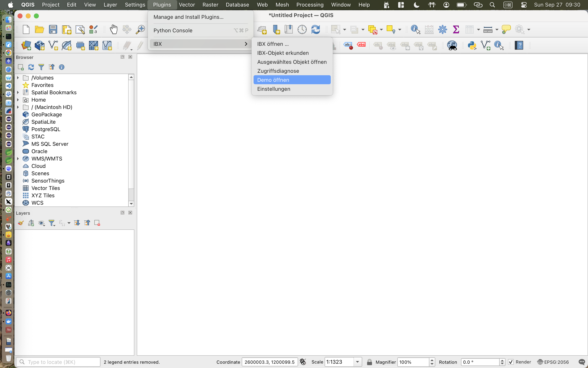Open Layer Styling panel paintbrush icon
This screenshot has height=368, width=588.
click(x=21, y=223)
